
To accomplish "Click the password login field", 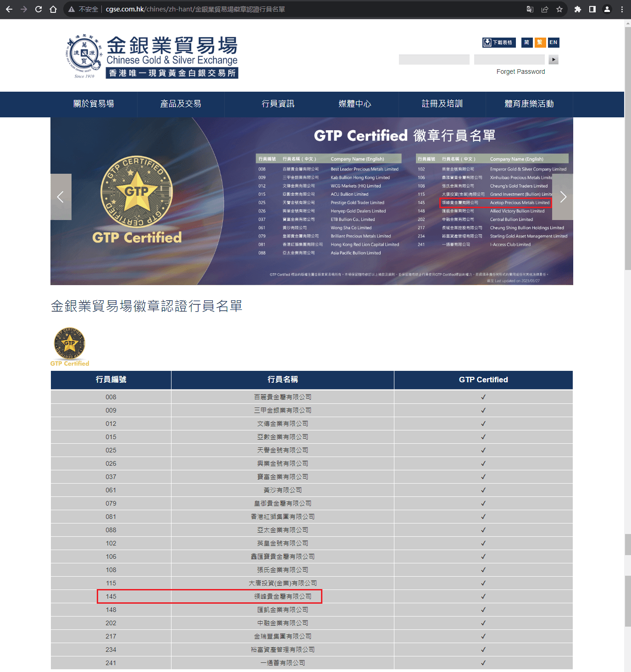I will tap(509, 60).
